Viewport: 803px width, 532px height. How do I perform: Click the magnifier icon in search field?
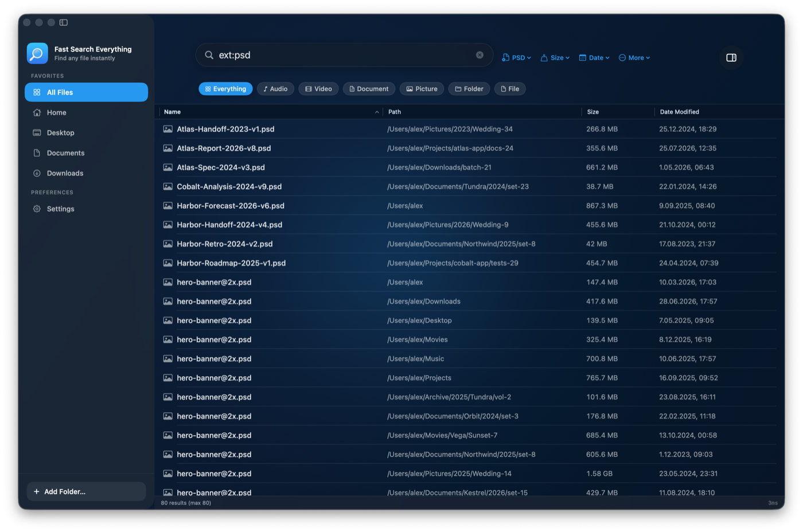(209, 55)
